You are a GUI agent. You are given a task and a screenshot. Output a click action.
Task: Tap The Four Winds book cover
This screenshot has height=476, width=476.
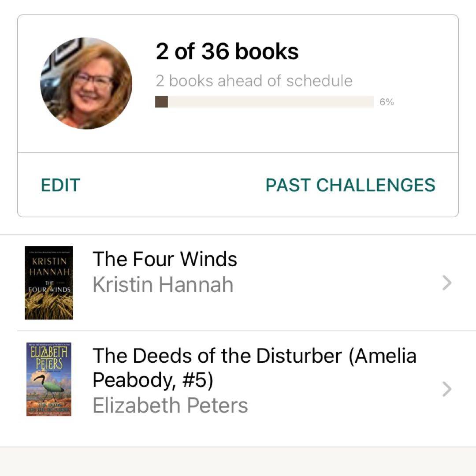tap(49, 283)
